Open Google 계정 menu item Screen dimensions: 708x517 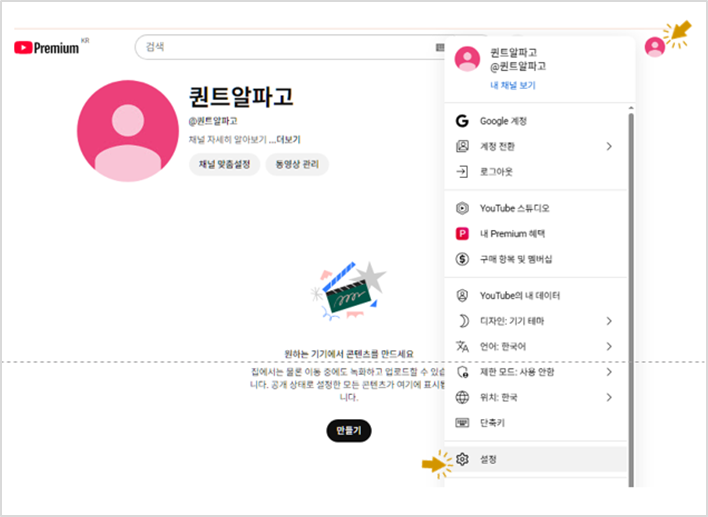(x=536, y=121)
